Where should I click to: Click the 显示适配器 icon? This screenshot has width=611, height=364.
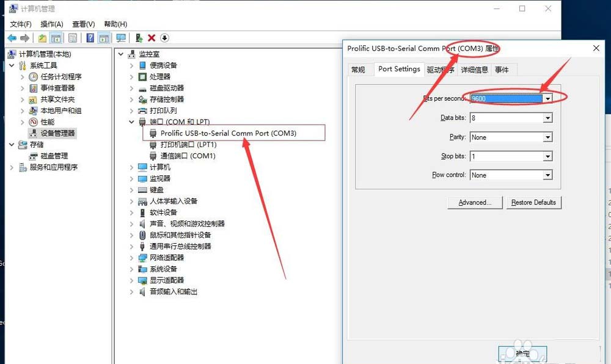click(142, 280)
